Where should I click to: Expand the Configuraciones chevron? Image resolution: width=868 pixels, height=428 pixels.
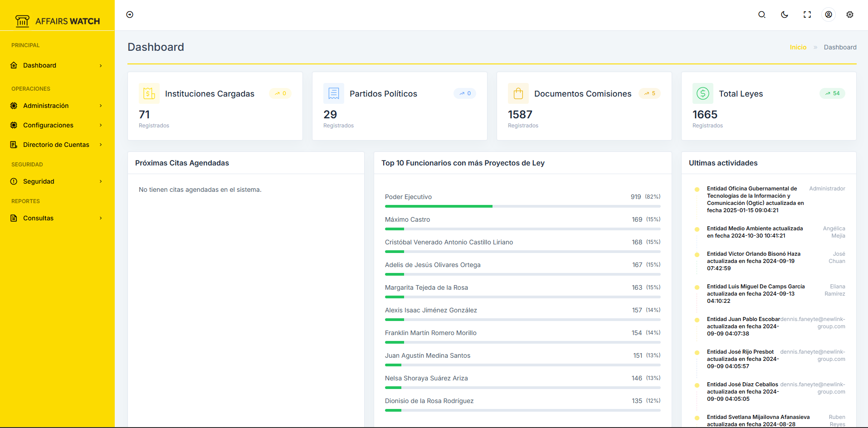pyautogui.click(x=101, y=125)
